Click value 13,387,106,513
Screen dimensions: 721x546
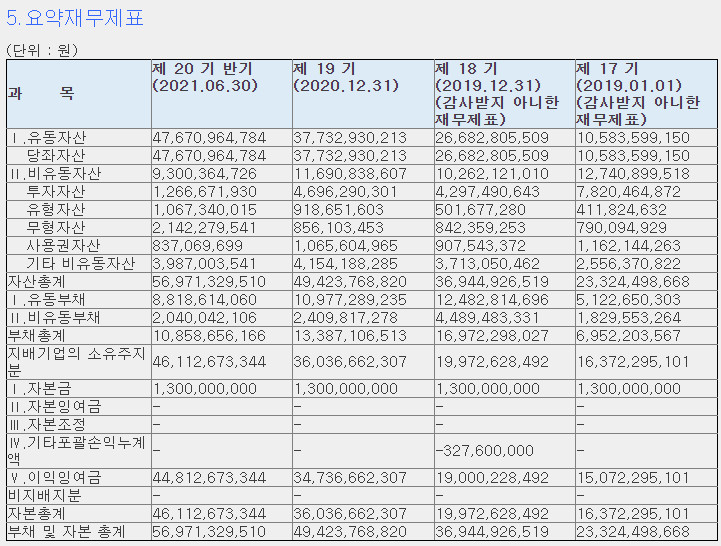(x=350, y=336)
